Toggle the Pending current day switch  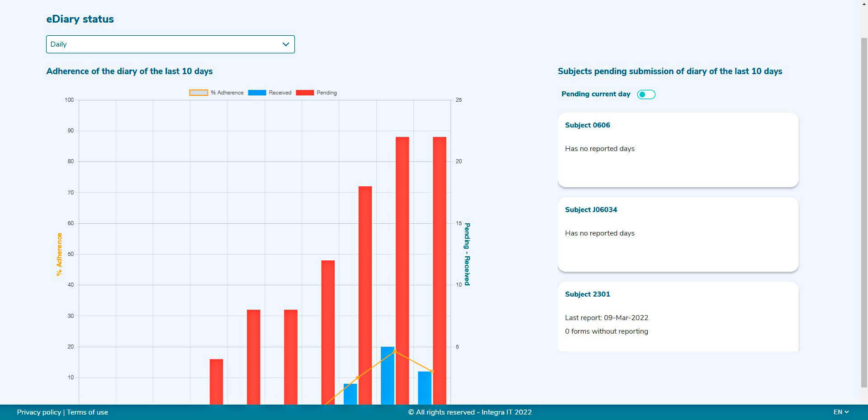coord(646,94)
